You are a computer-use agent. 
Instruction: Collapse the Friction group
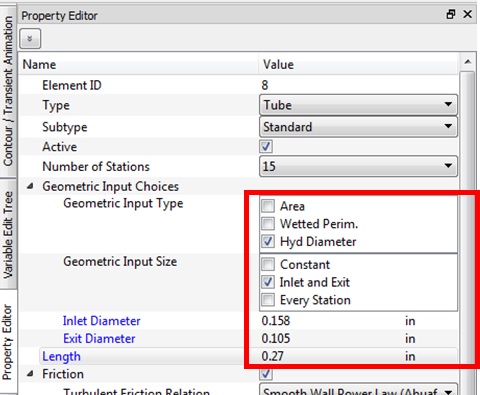(x=30, y=374)
